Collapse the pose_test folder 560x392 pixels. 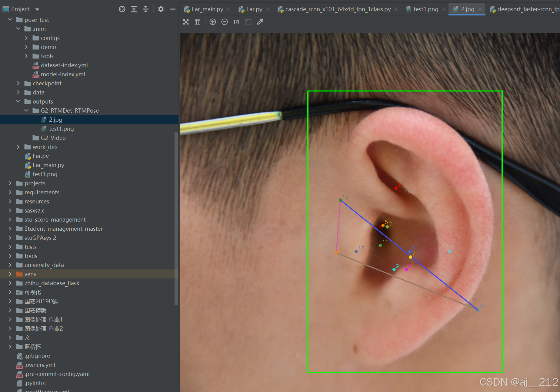tap(10, 20)
